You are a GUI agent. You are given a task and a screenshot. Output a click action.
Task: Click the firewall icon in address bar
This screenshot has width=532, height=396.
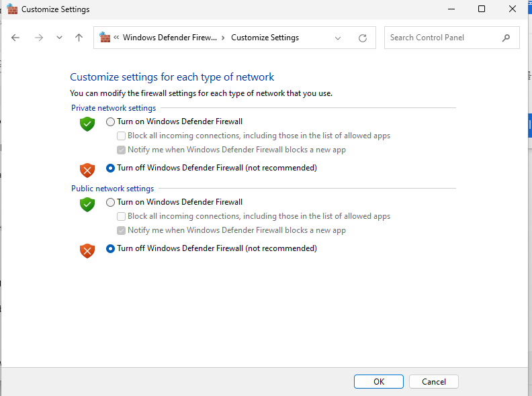coord(105,38)
